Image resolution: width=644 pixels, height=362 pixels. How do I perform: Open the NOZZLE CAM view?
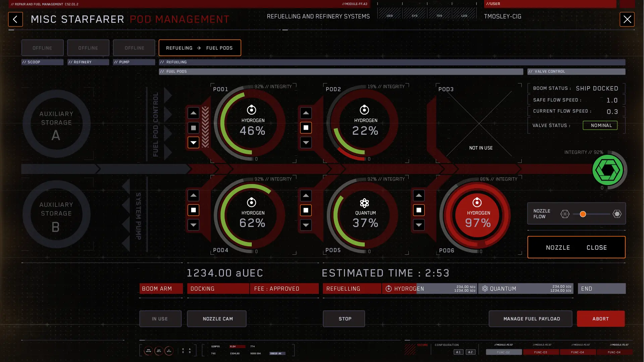point(217,319)
